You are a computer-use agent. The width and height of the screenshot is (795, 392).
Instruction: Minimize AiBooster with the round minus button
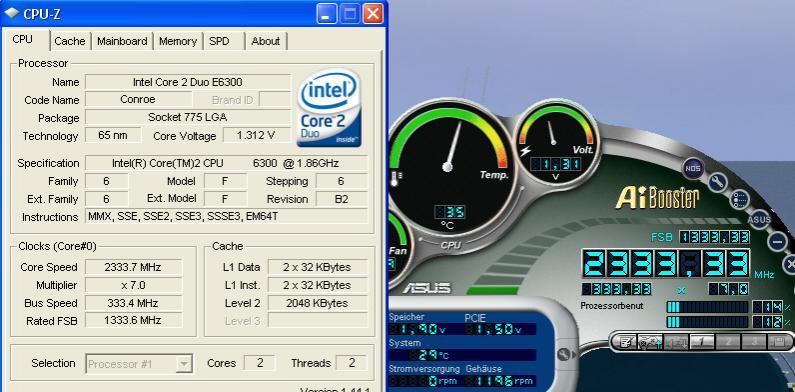click(777, 241)
